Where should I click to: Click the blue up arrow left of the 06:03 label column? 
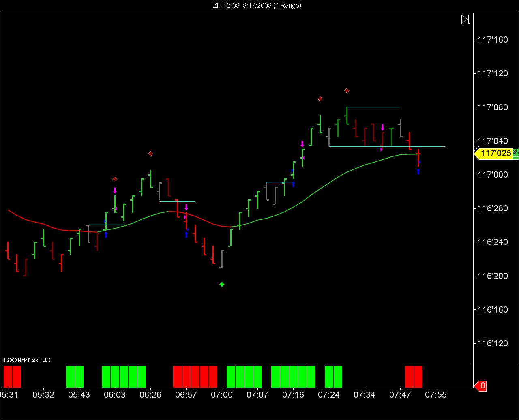pyautogui.click(x=106, y=235)
